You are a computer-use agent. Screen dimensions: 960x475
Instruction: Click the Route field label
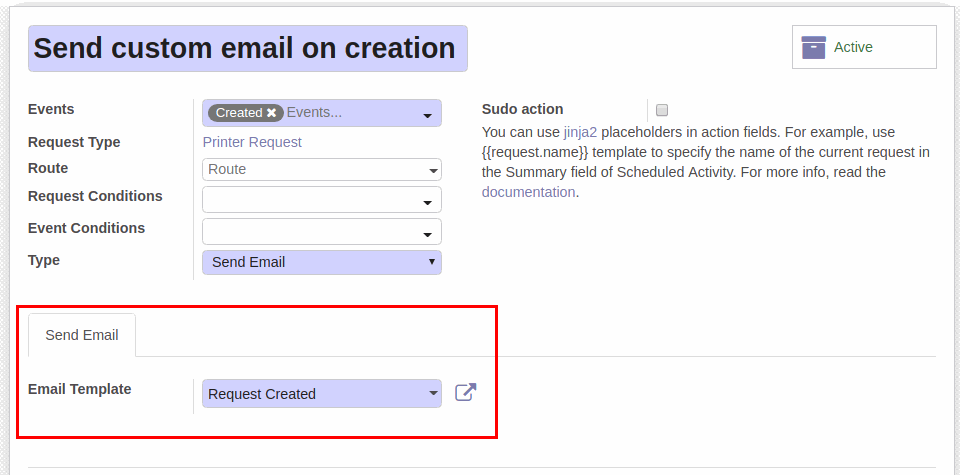pyautogui.click(x=48, y=168)
